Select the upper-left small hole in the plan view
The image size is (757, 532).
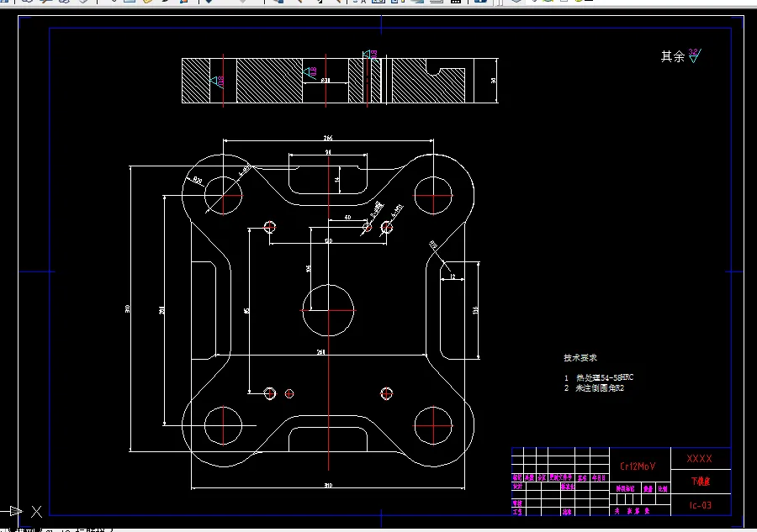(x=269, y=226)
